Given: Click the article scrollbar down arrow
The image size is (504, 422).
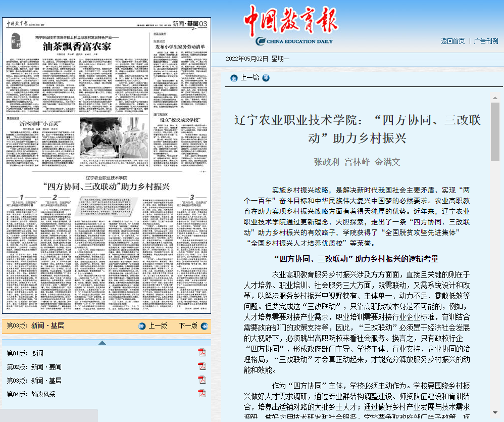Looking at the screenshot, I should 495,413.
